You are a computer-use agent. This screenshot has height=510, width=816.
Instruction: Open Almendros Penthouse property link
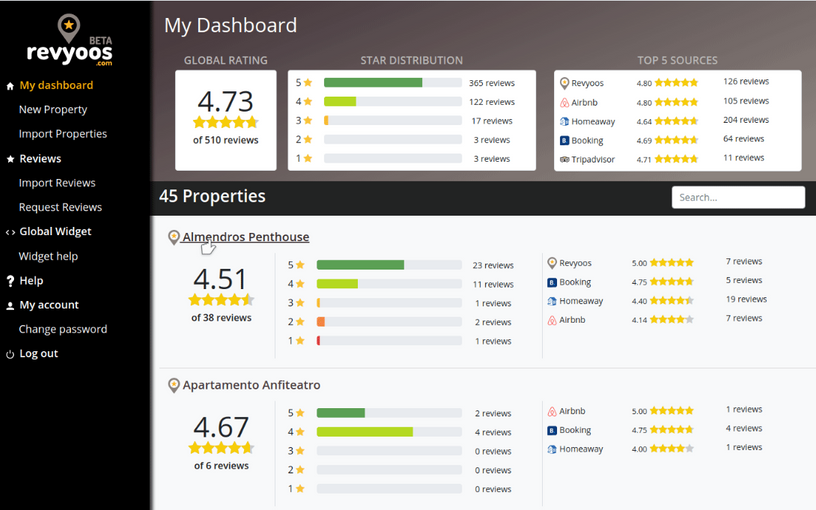pos(246,237)
